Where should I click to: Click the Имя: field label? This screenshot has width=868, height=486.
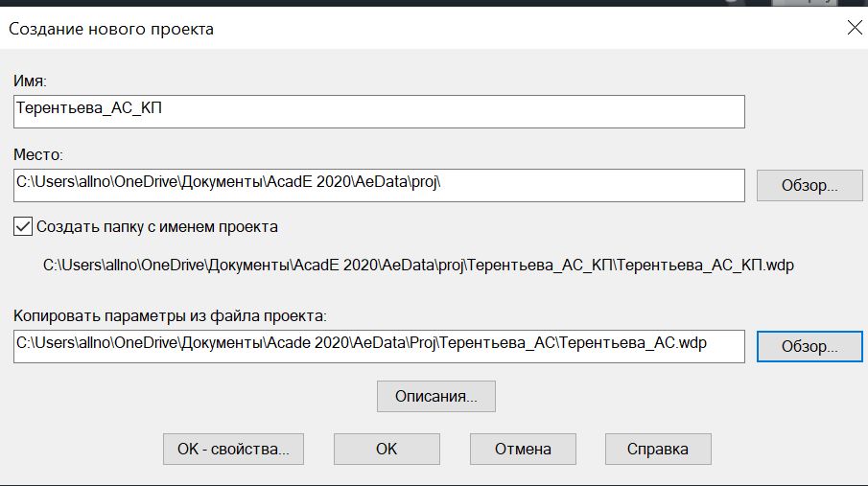(30, 81)
